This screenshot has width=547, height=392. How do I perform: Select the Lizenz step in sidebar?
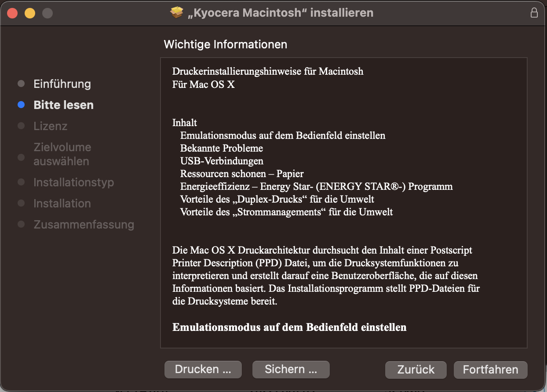51,126
